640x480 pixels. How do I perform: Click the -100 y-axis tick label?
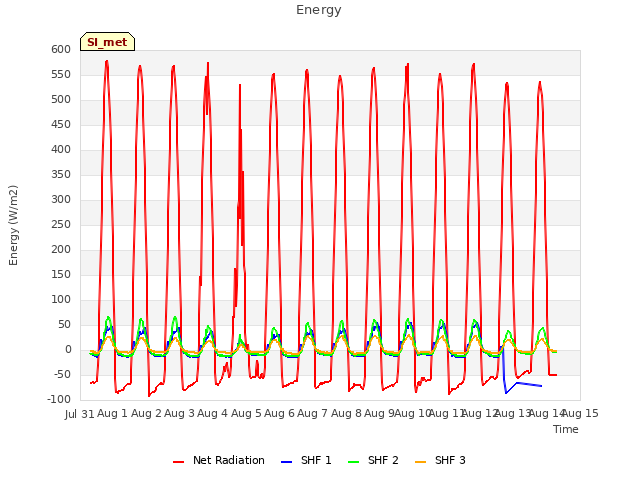[59, 399]
